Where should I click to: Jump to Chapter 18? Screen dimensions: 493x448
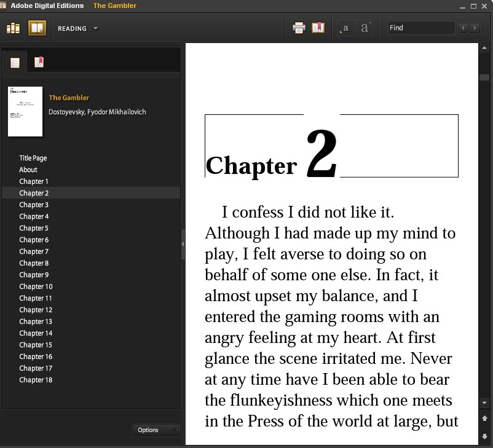[x=36, y=379]
